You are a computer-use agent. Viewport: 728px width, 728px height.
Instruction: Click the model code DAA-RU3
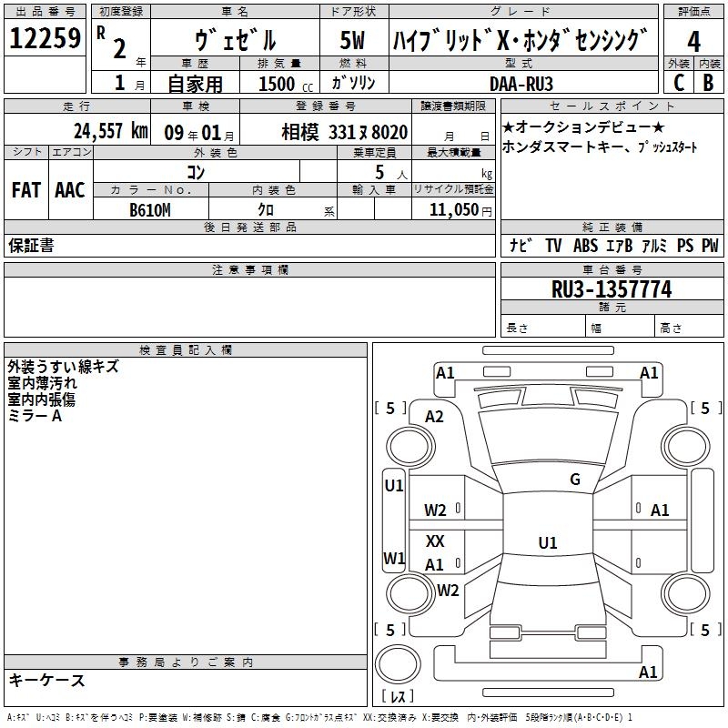(x=521, y=84)
